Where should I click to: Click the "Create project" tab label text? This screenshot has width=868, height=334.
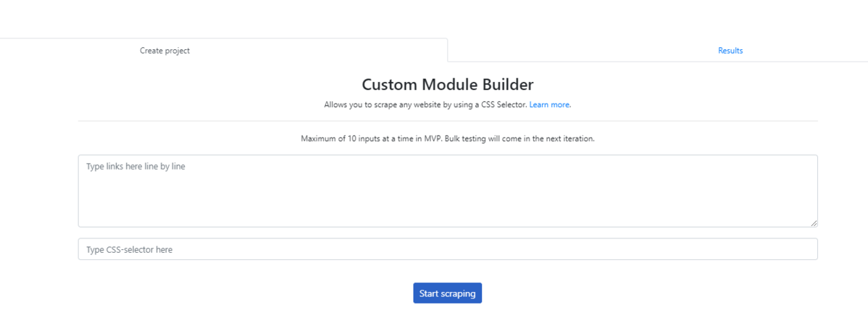click(164, 51)
